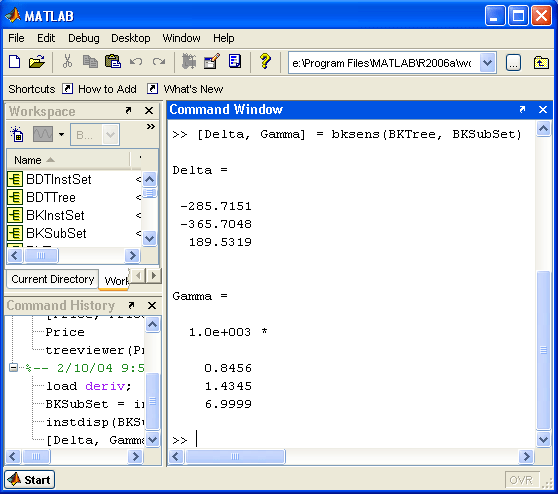Open the Profiler toolbar icon

point(235,61)
